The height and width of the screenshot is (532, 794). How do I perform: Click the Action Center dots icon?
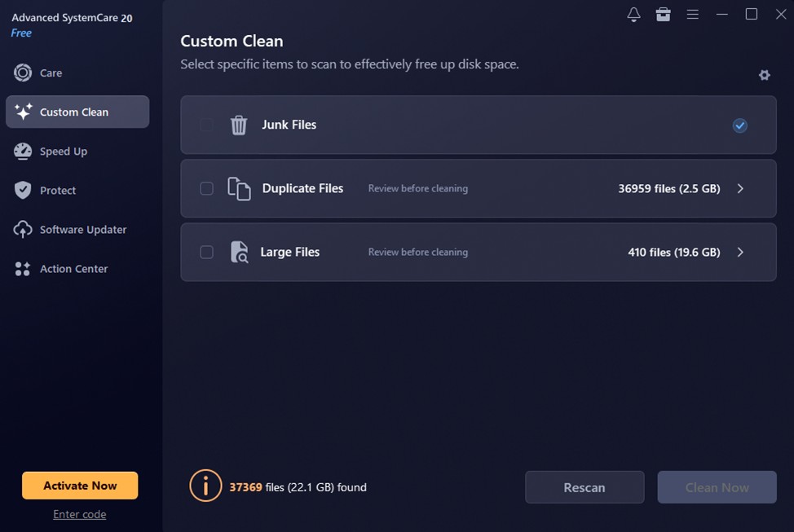[23, 269]
